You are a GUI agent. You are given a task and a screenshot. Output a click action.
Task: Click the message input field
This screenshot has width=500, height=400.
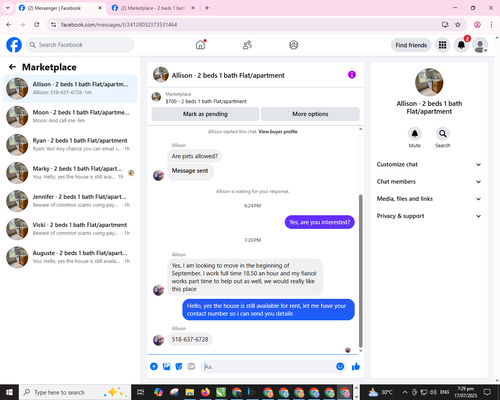click(273, 367)
